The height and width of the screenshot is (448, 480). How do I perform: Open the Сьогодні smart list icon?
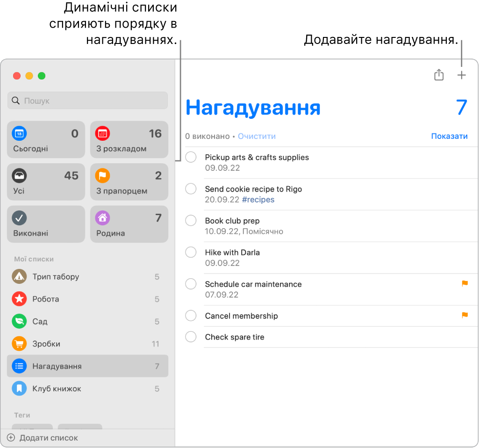coord(19,134)
